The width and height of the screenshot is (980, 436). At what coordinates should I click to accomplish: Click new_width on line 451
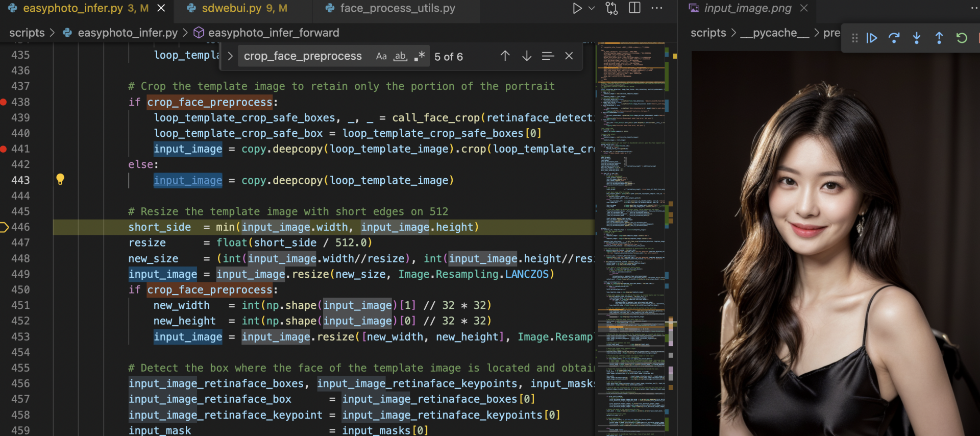[182, 305]
